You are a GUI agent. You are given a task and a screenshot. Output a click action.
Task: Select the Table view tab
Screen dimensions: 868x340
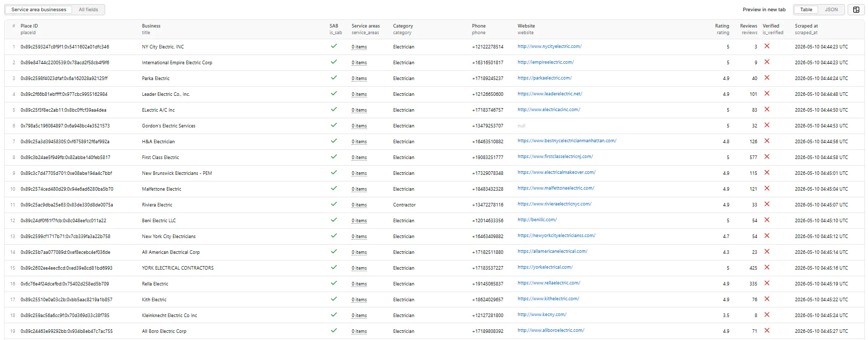pos(806,10)
